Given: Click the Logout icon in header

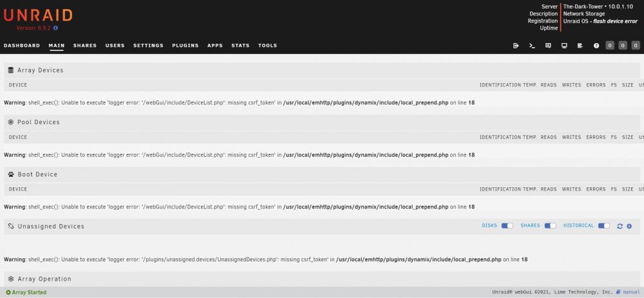Looking at the screenshot, I should click(x=516, y=46).
